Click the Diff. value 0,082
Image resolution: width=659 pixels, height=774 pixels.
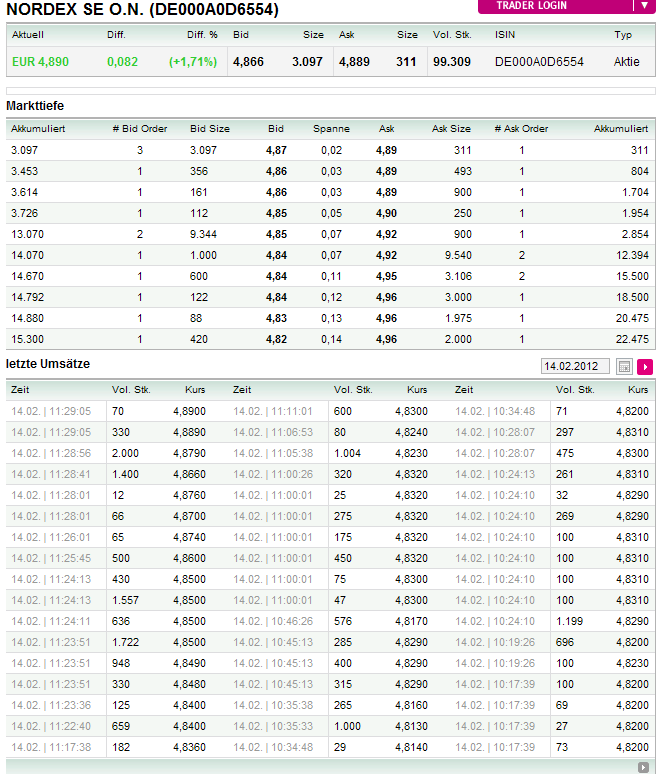pyautogui.click(x=122, y=62)
